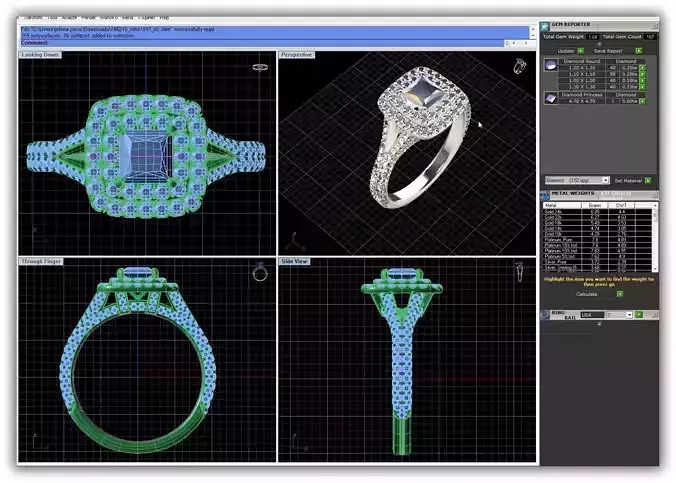Image resolution: width=676 pixels, height=483 pixels.
Task: Click the command history scroll down arrow
Action: (532, 37)
